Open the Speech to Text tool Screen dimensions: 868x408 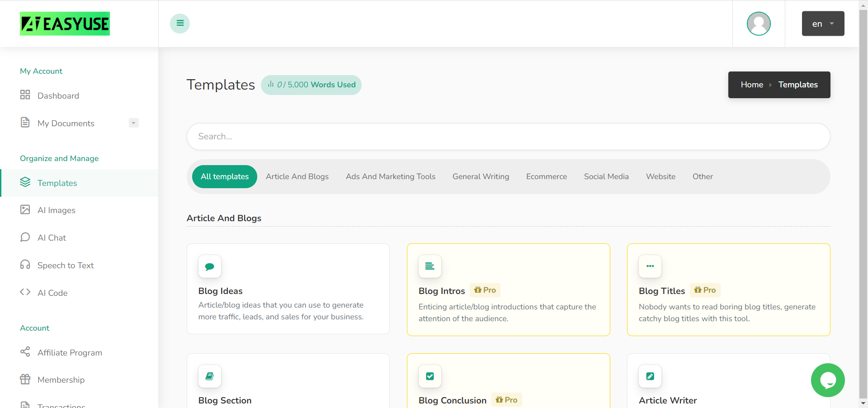(66, 265)
